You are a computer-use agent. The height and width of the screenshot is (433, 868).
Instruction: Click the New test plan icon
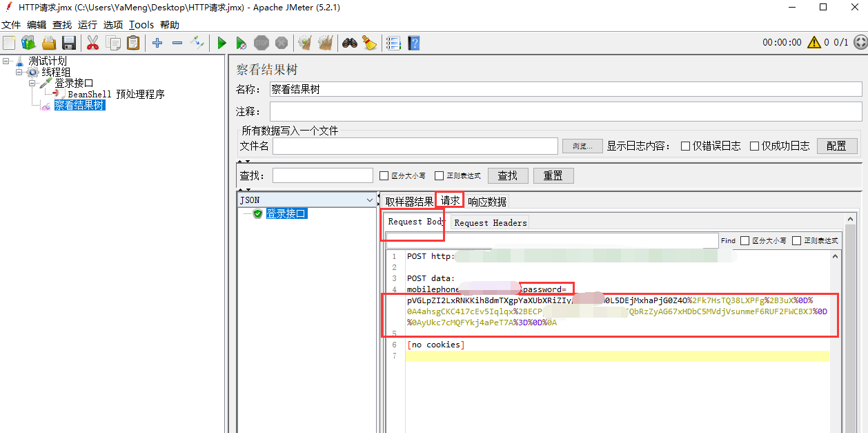coord(9,43)
